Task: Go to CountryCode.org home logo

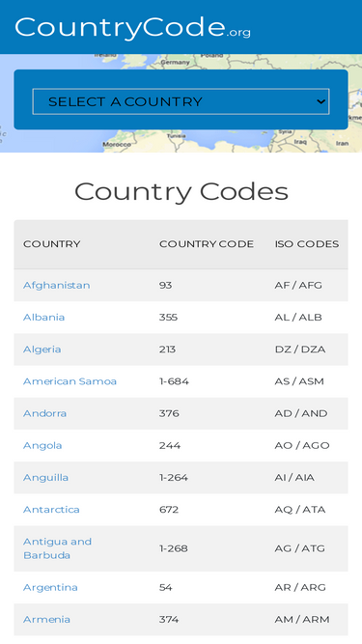Action: coord(132,28)
